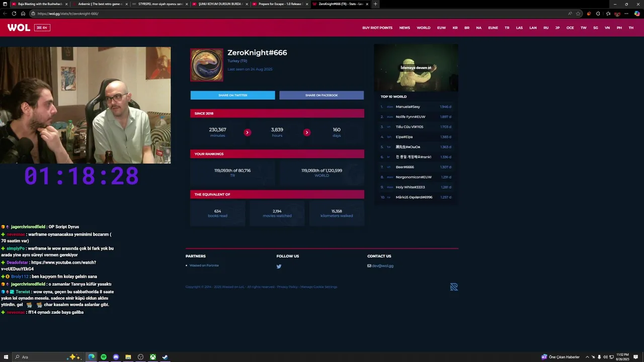This screenshot has height=362, width=644.
Task: Open the browser extensions icon
Action: coord(598,14)
